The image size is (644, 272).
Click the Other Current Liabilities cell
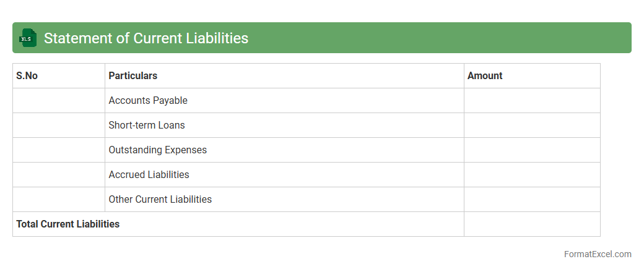point(160,200)
